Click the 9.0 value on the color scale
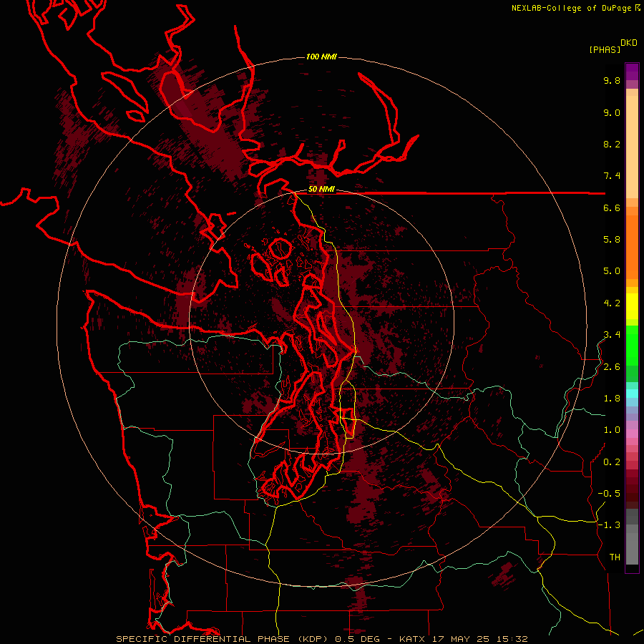The image size is (644, 644). [612, 112]
